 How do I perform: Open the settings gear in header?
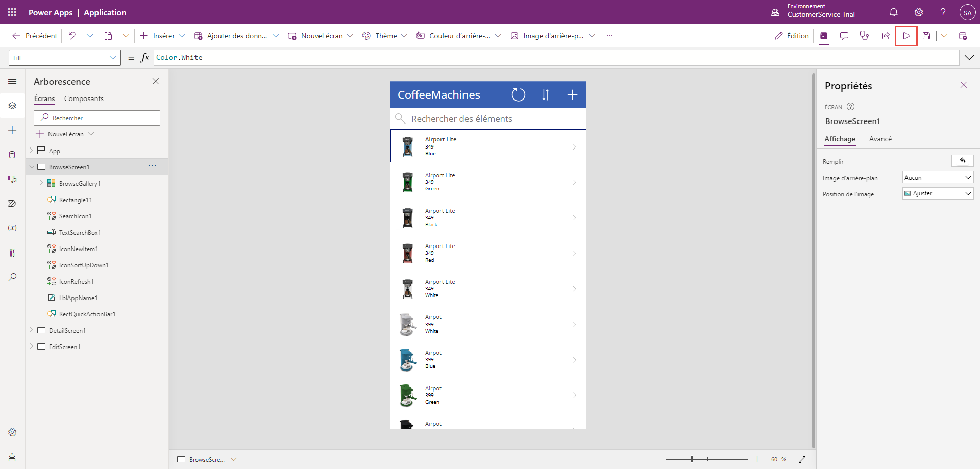point(919,12)
